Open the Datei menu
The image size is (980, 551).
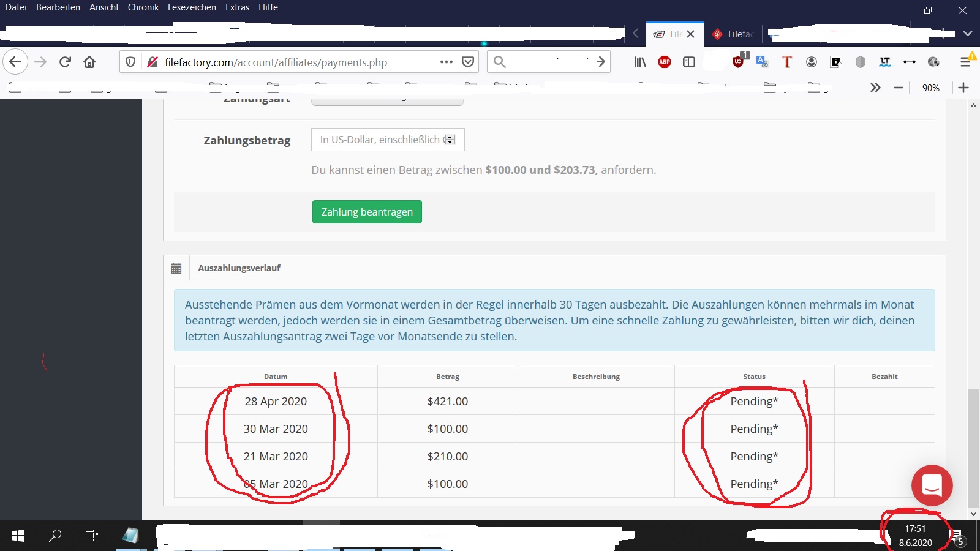tap(16, 7)
